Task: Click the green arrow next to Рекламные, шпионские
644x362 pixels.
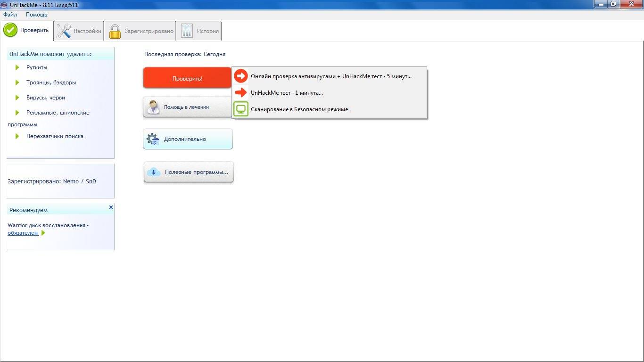Action: (17, 113)
